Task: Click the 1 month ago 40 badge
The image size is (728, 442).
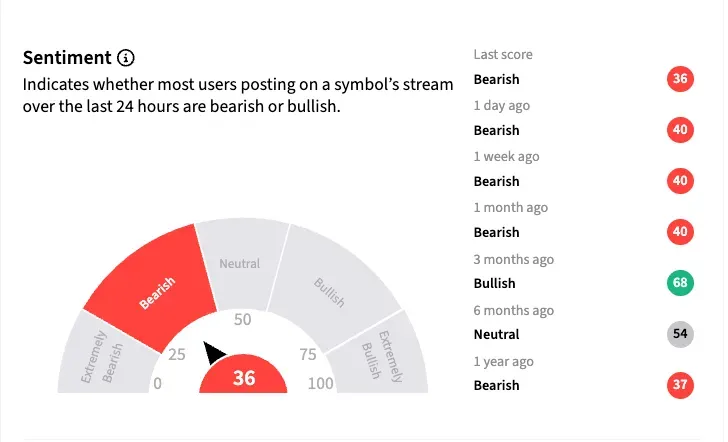Action: pos(682,233)
